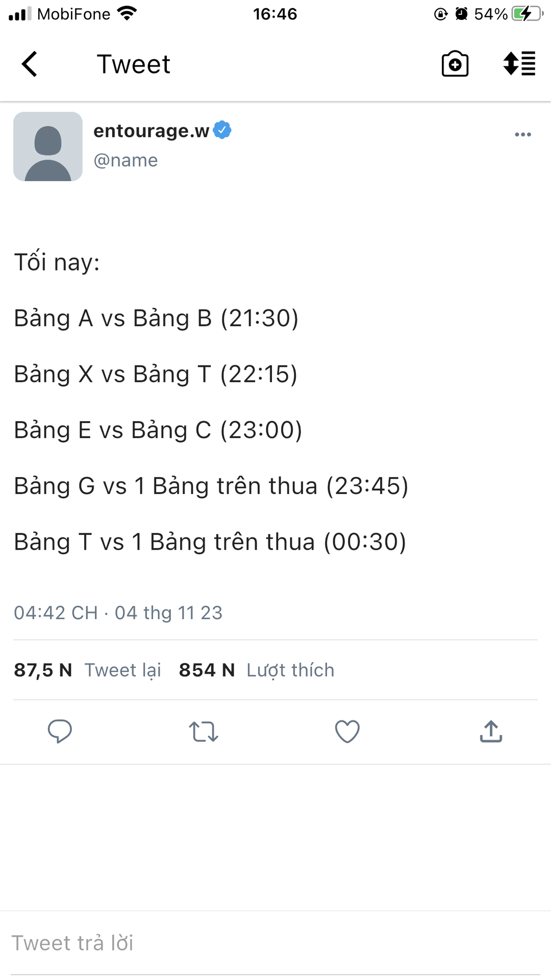
Task: Tap the @name handle
Action: pyautogui.click(x=126, y=160)
